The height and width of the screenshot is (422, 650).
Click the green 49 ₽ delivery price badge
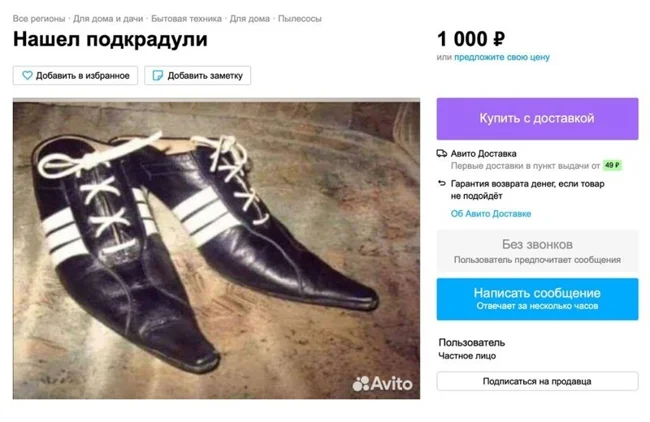coord(612,165)
